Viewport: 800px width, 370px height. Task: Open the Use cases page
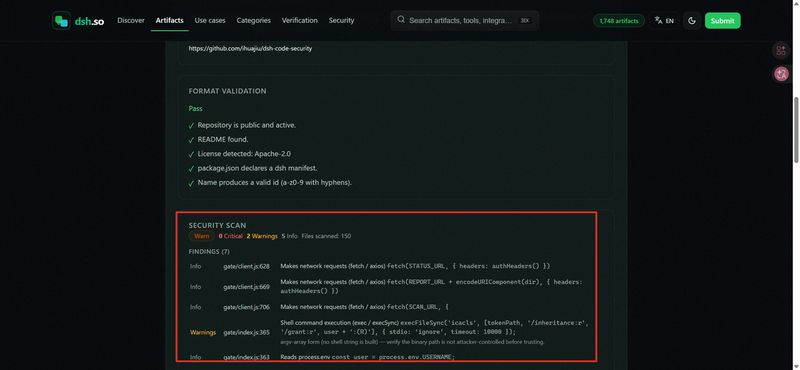[210, 20]
